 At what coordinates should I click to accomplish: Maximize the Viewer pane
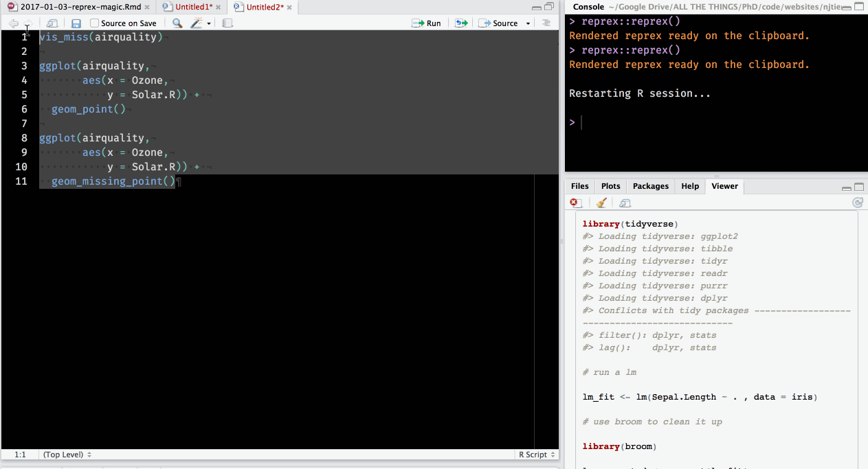859,187
